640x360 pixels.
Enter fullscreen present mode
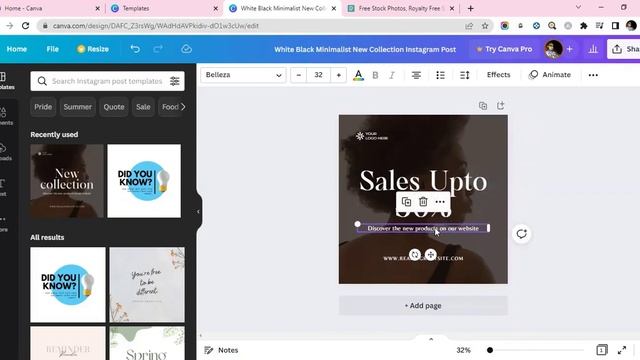[622, 350]
